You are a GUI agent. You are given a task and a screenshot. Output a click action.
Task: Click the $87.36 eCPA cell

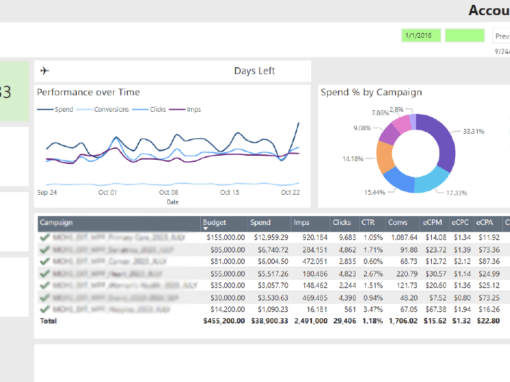tap(489, 261)
